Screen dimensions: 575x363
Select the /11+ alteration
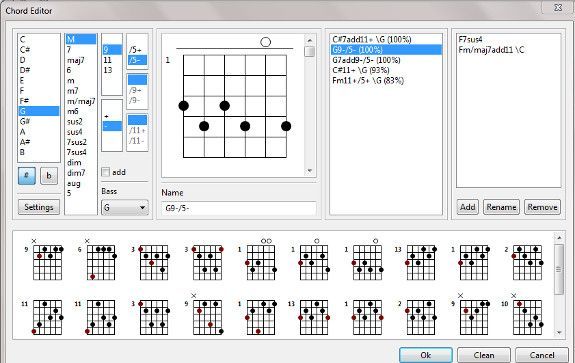[137, 130]
